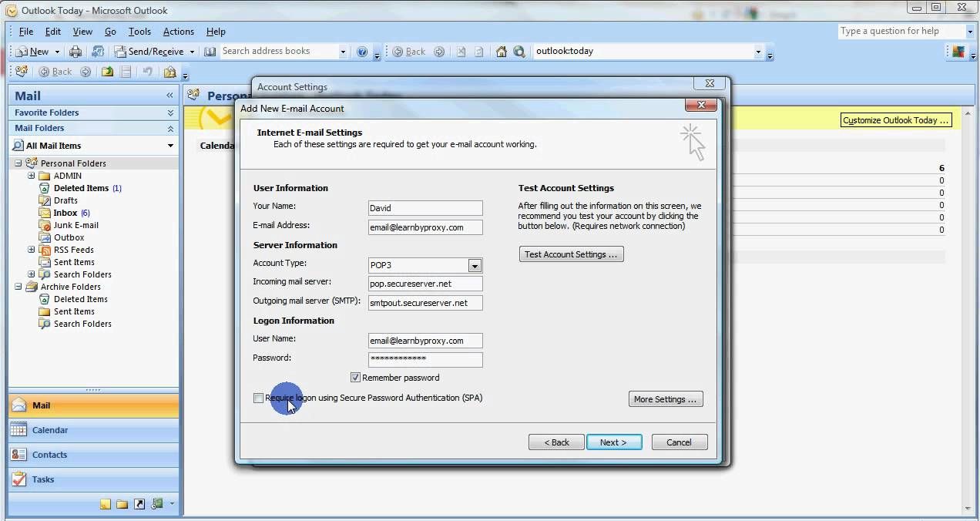The width and height of the screenshot is (980, 521).
Task: Click the mail-with-users icon on second toolbar
Action: click(x=21, y=72)
